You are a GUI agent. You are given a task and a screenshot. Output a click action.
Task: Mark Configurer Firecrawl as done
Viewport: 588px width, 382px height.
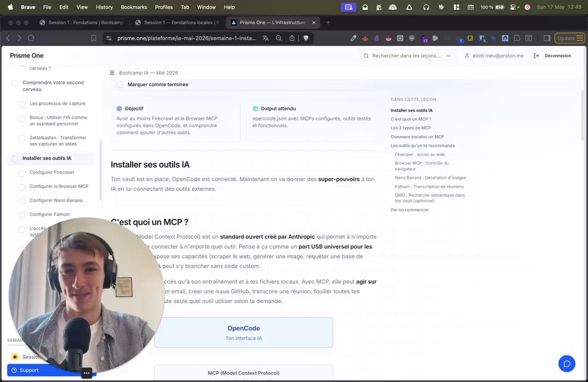coord(22,173)
